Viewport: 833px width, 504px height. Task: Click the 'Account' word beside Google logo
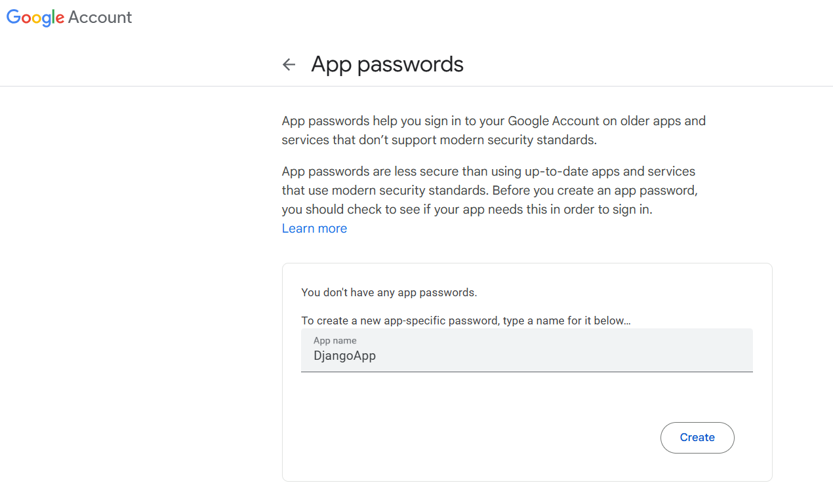(x=100, y=18)
